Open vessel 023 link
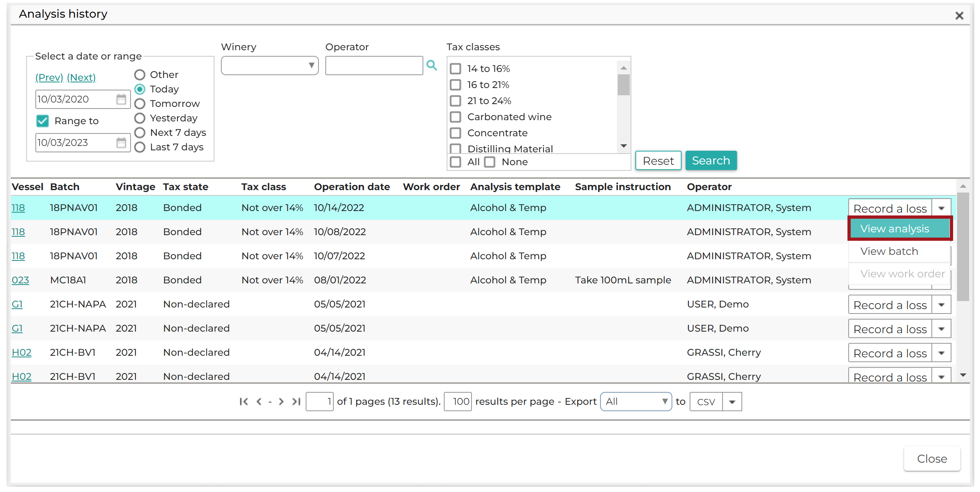Image resolution: width=980 pixels, height=492 pixels. [20, 280]
